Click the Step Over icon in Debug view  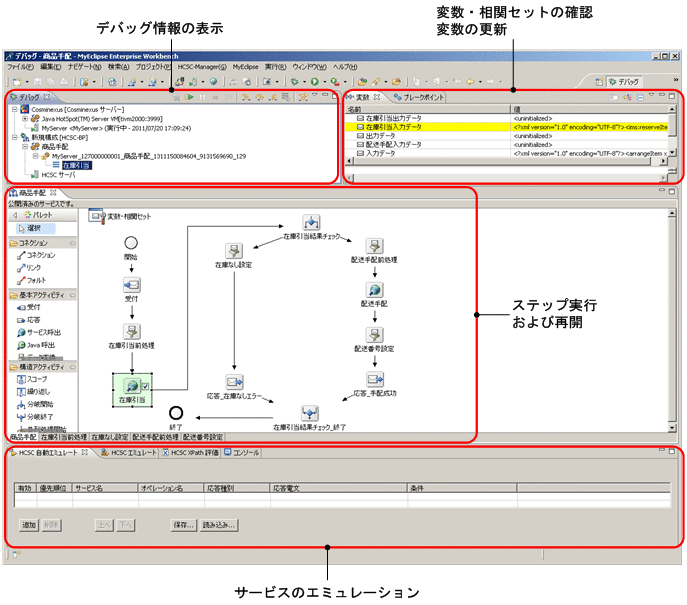tap(259, 97)
